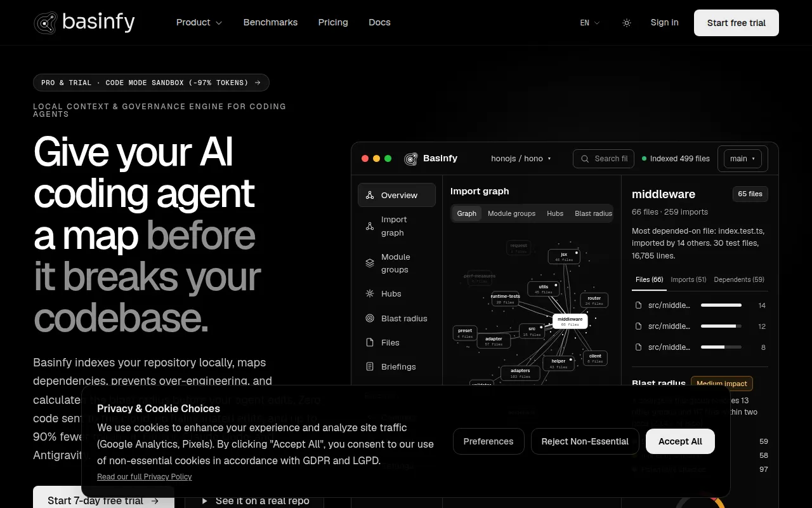Go to Benchmarks in the top navigation
The width and height of the screenshot is (812, 508).
coord(270,22)
